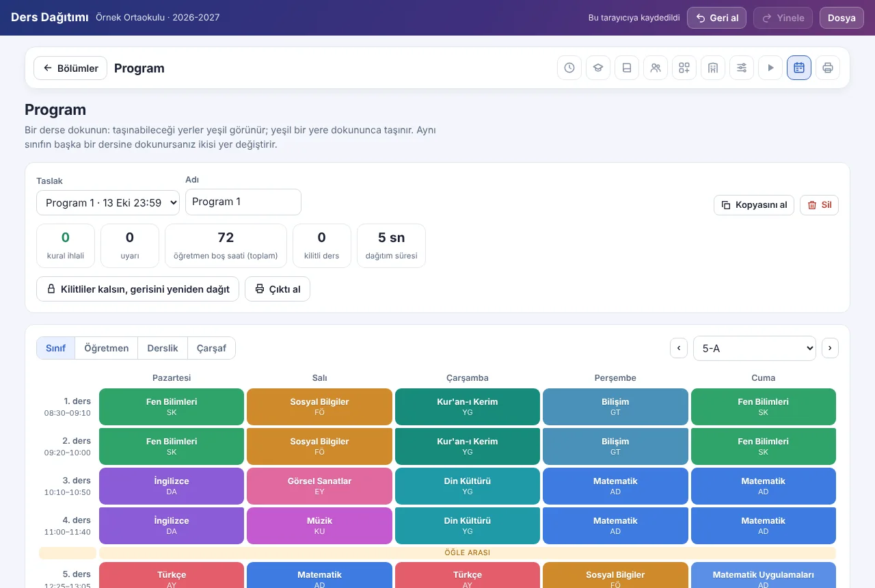Screen dimensions: 875x588
Task: Go back with the Bölümler button
Action: click(x=70, y=68)
